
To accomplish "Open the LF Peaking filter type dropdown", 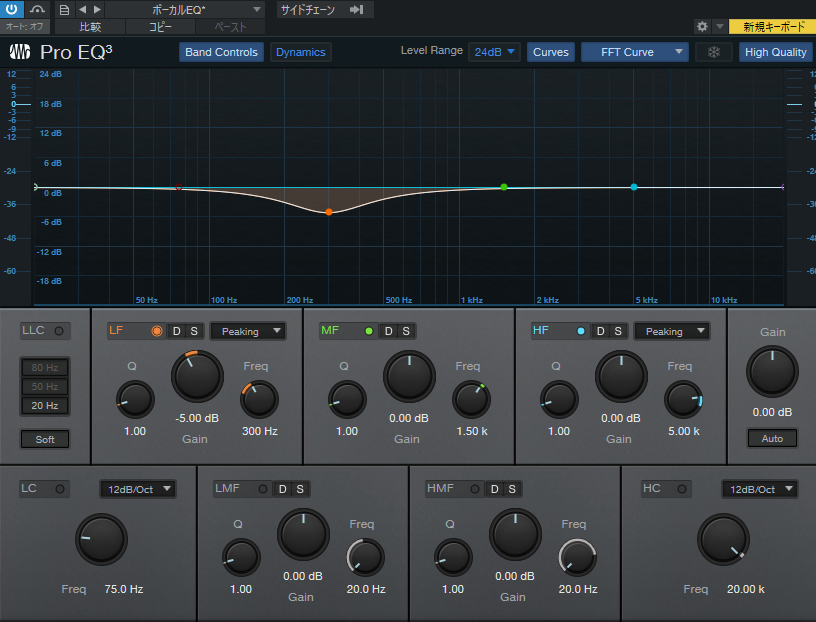I will tap(248, 331).
